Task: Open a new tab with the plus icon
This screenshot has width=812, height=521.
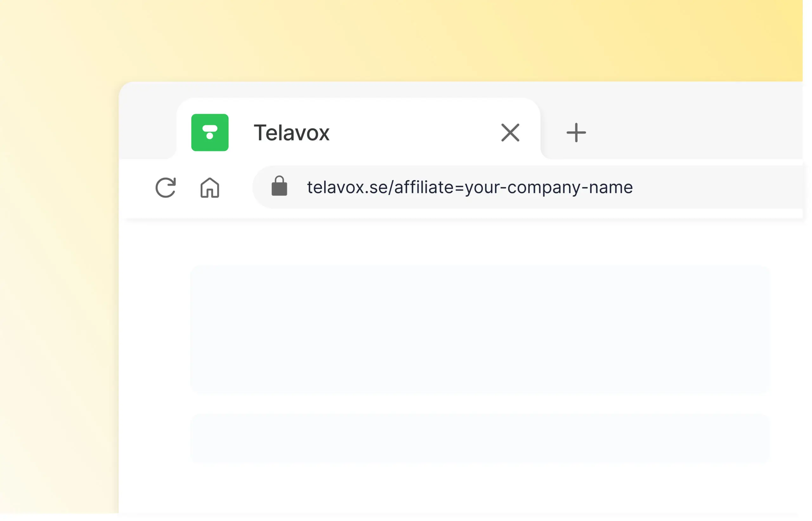Action: [x=576, y=132]
